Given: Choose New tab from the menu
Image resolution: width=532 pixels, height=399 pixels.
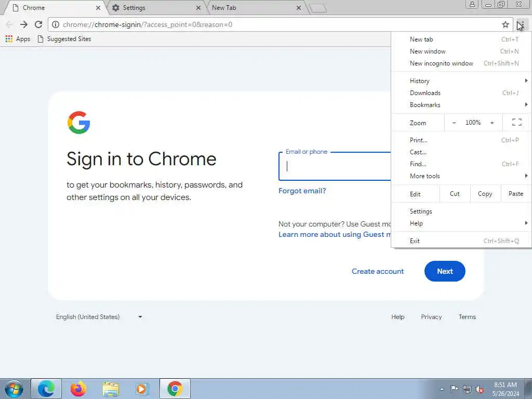Looking at the screenshot, I should pos(461,39).
